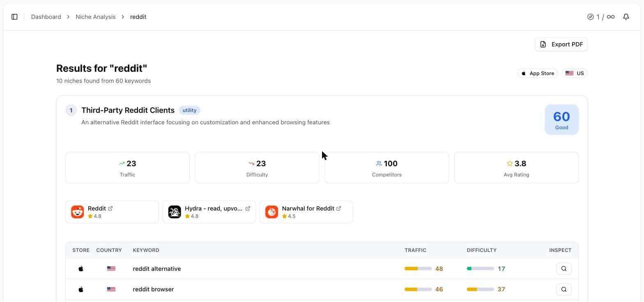Click traffic bar for reddit browser
Screen dimensions: 644x302
(418, 289)
